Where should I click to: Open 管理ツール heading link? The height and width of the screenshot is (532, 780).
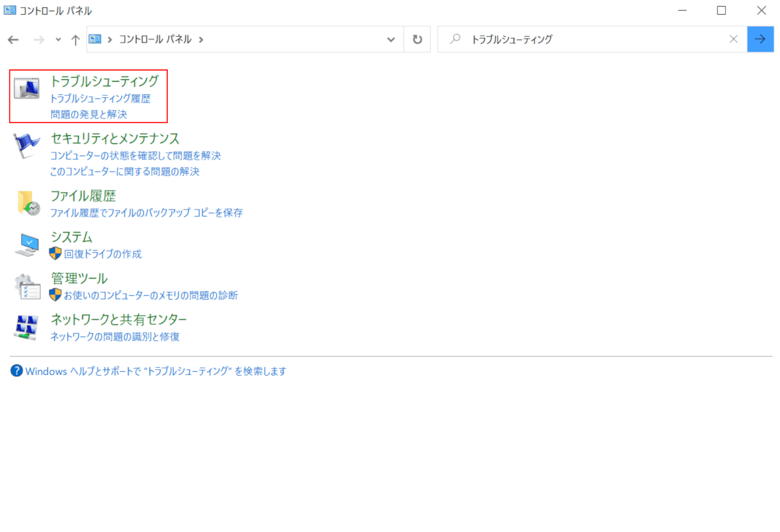79,279
